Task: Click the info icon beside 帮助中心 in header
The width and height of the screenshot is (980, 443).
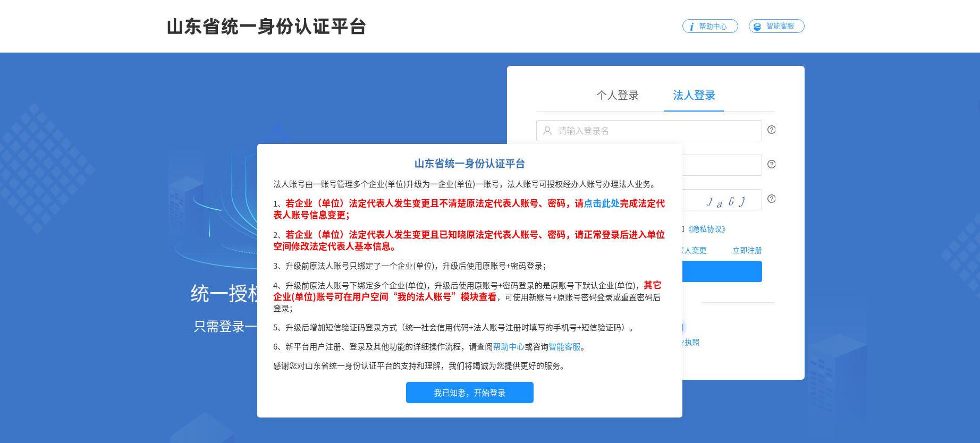Action: [691, 27]
